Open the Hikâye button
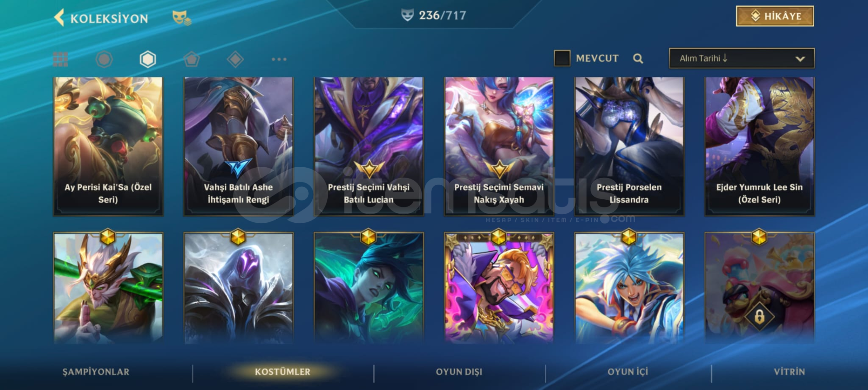This screenshot has width=868, height=390. tap(775, 16)
